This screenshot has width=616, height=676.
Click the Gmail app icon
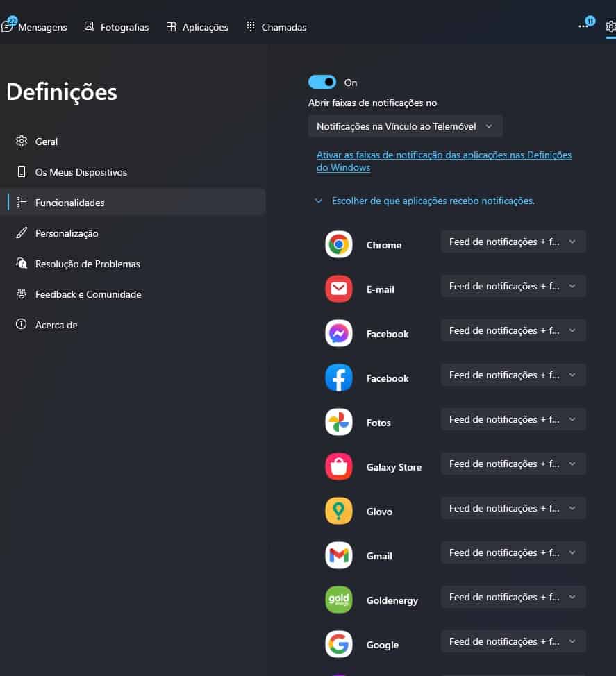click(339, 555)
